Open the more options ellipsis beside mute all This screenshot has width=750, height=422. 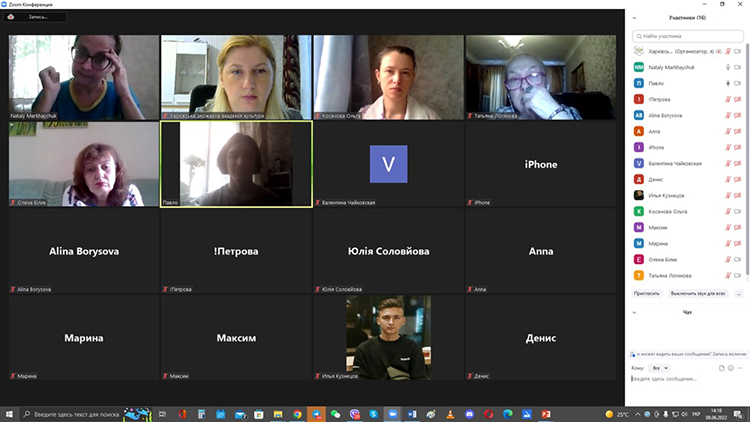click(x=739, y=294)
